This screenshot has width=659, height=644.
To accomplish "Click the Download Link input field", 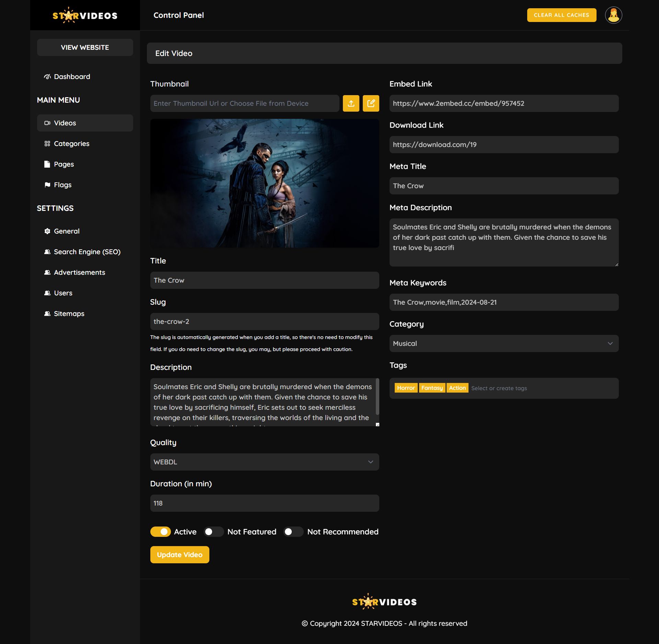I will click(x=504, y=145).
